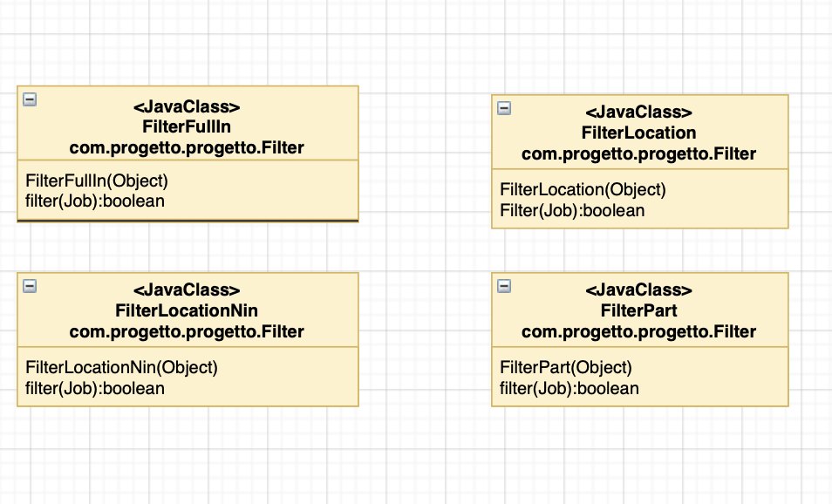Collapse the FilterPart class box
This screenshot has width=832, height=504.
pyautogui.click(x=504, y=287)
